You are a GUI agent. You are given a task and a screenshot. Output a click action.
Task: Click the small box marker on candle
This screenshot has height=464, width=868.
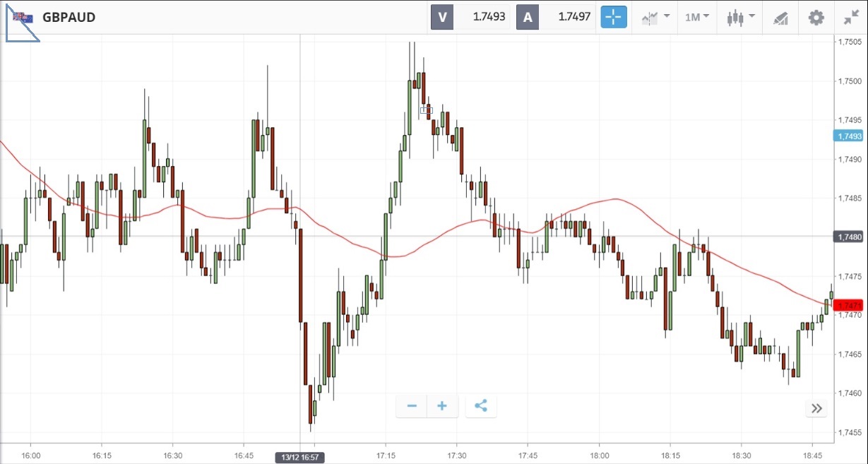coord(426,110)
